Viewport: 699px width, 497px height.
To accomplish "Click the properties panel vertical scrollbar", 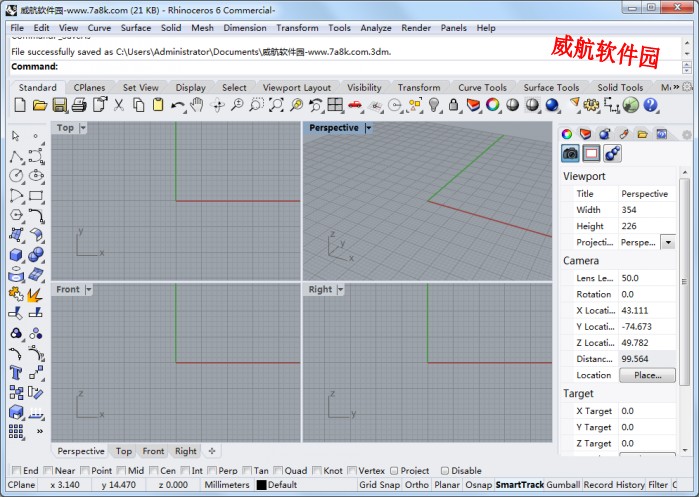I will coord(684,281).
